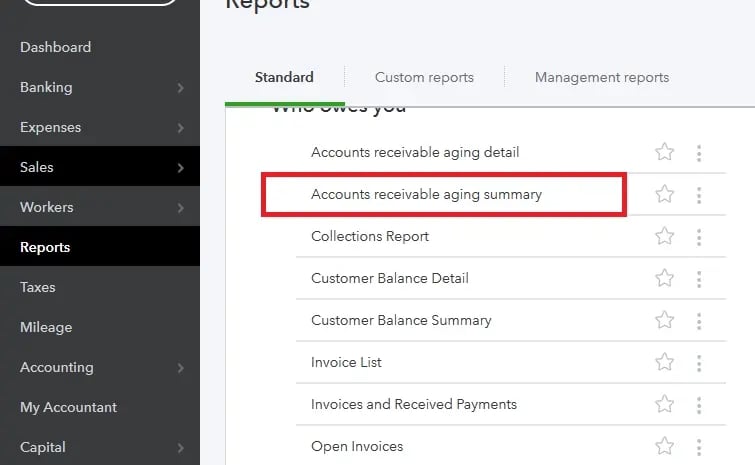755x465 pixels.
Task: Open Accounts receivable aging summary report
Action: [427, 194]
